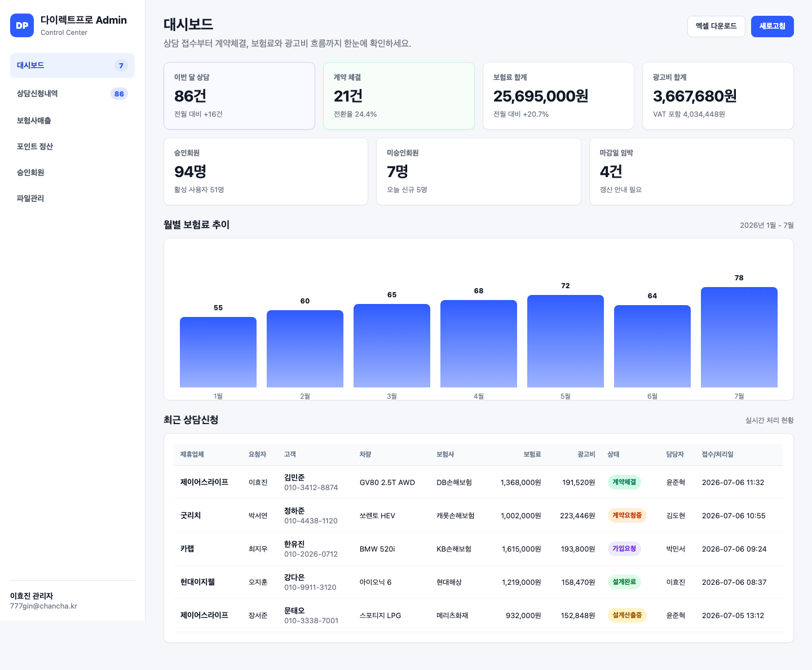812x670 pixels.
Task: Open the 대시보드 sidebar menu
Action: [72, 65]
